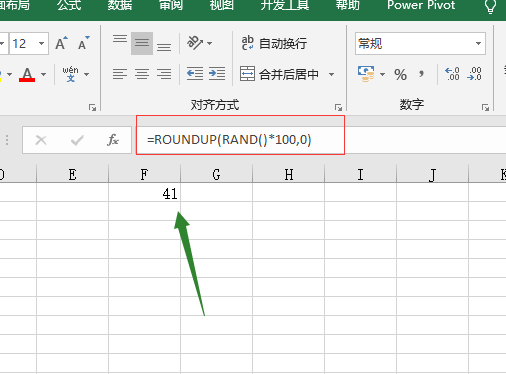Decrease indent of cell content
Viewport: 506px width, 374px height.
tap(195, 74)
